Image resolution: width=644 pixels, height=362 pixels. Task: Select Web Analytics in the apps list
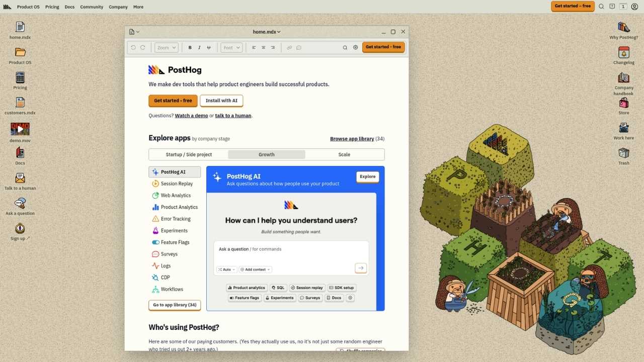click(x=175, y=195)
